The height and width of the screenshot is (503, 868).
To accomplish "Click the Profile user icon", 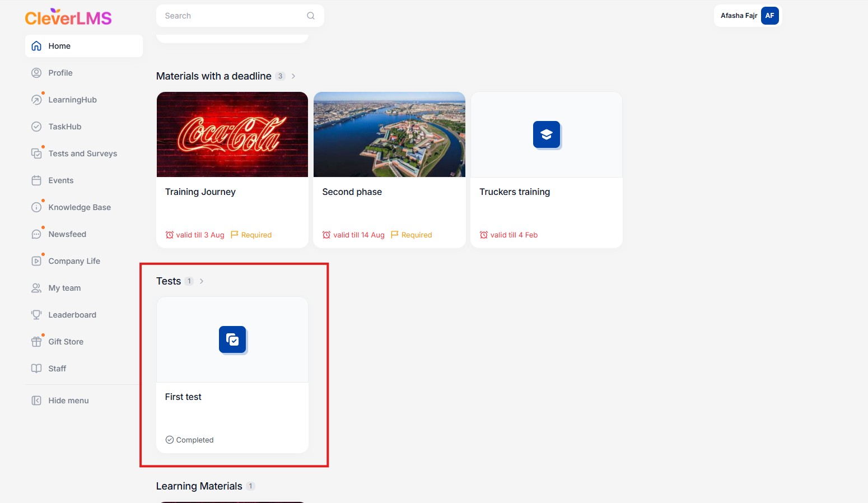I will tap(36, 73).
